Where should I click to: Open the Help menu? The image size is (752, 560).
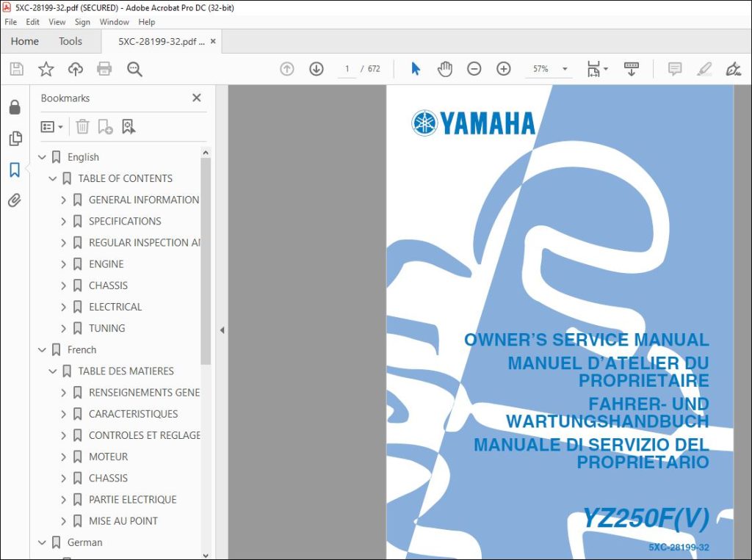(147, 22)
